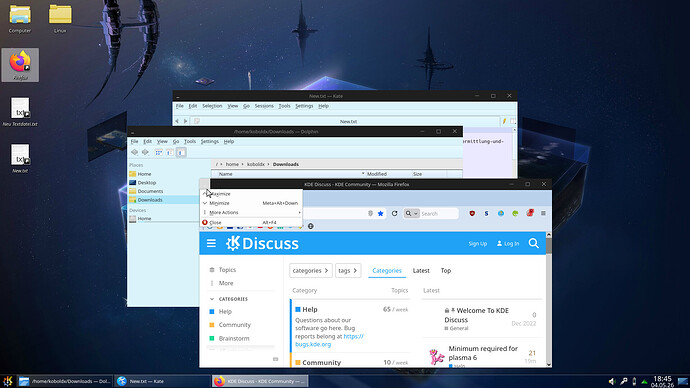This screenshot has width=690, height=388.
Task: Open the Minimum required for plasma 6 topic
Action: click(483, 353)
